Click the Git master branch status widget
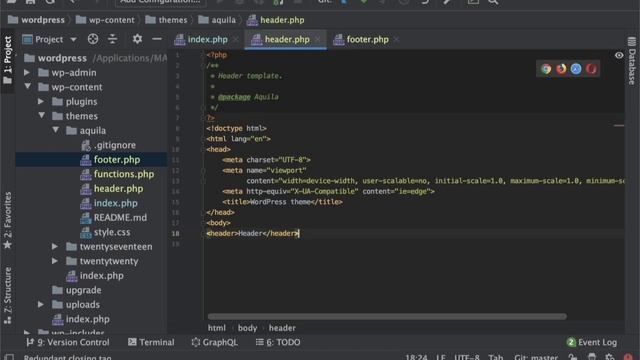Viewport: 640px width, 360px height. pyautogui.click(x=536, y=357)
